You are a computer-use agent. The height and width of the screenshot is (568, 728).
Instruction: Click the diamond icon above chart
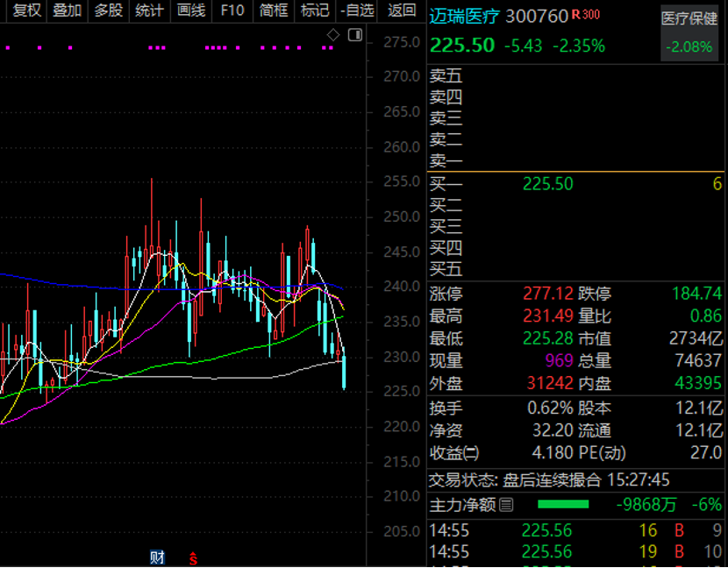(x=333, y=35)
